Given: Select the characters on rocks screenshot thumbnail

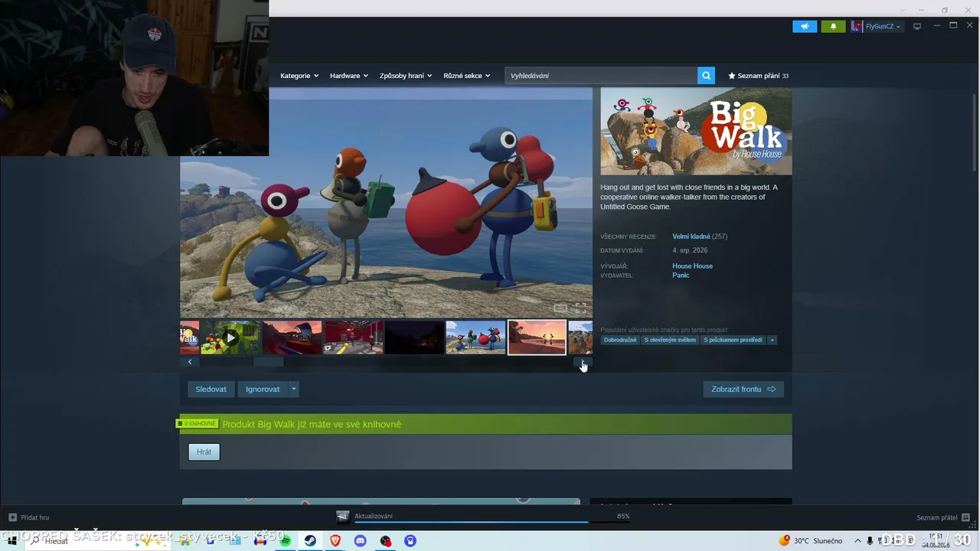Looking at the screenshot, I should (x=475, y=337).
